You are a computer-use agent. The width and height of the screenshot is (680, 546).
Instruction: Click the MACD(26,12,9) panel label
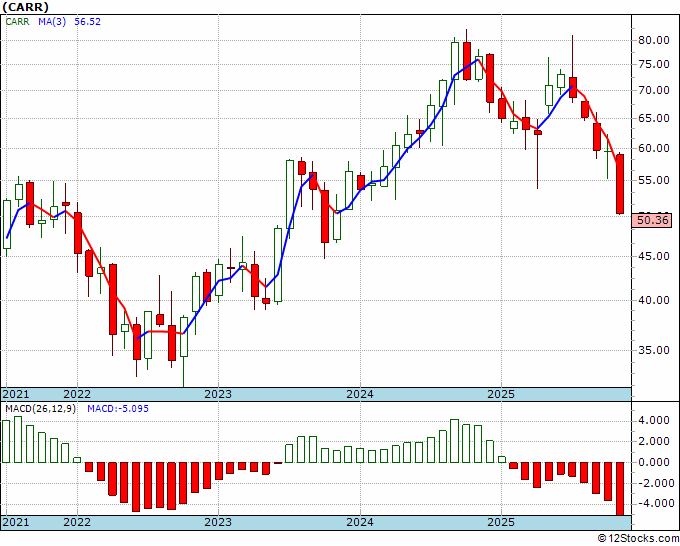[40, 409]
